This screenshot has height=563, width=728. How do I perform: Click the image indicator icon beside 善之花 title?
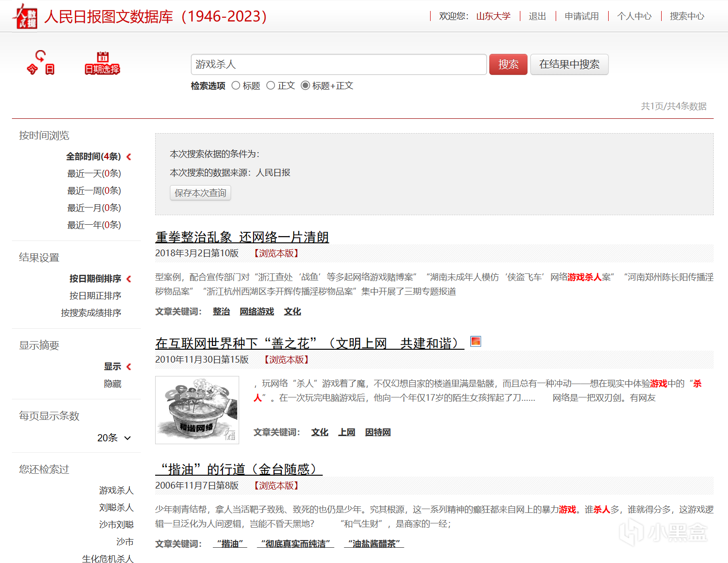(475, 341)
